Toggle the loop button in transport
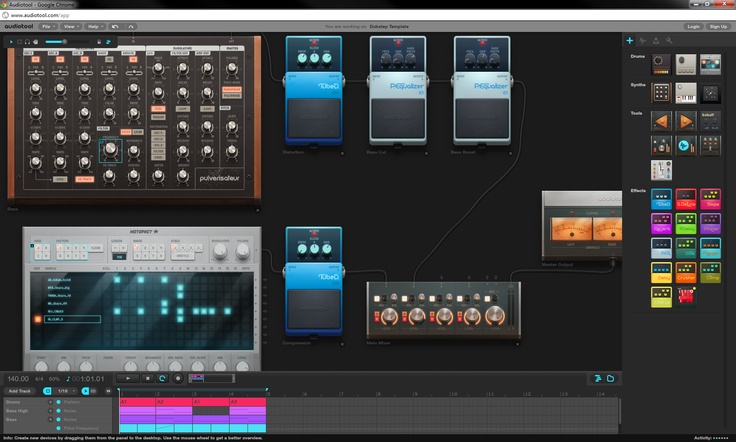Viewport: 736px width, 442px height. (162, 378)
